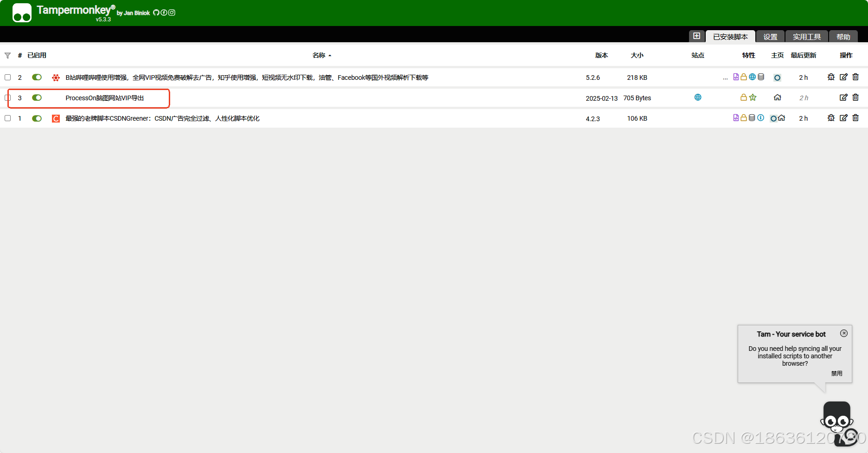This screenshot has height=453, width=868.
Task: Click the lock icon in ProcessOn row
Action: click(x=744, y=97)
